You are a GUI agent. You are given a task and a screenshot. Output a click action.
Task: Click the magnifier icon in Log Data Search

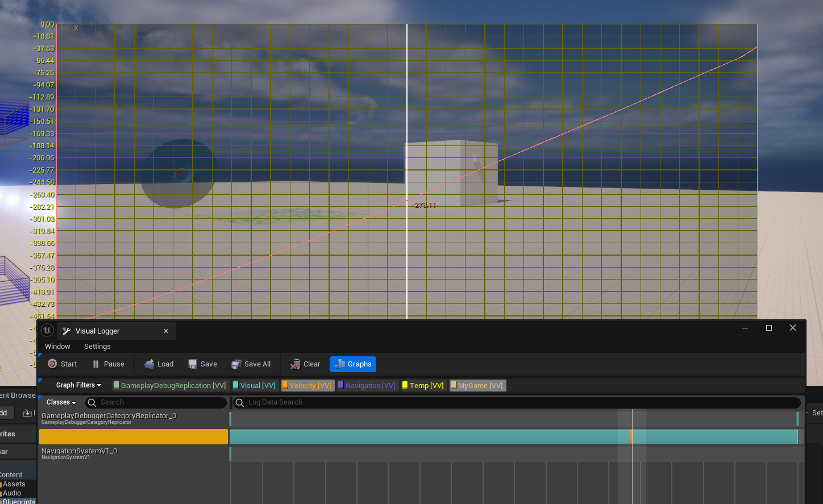[240, 402]
